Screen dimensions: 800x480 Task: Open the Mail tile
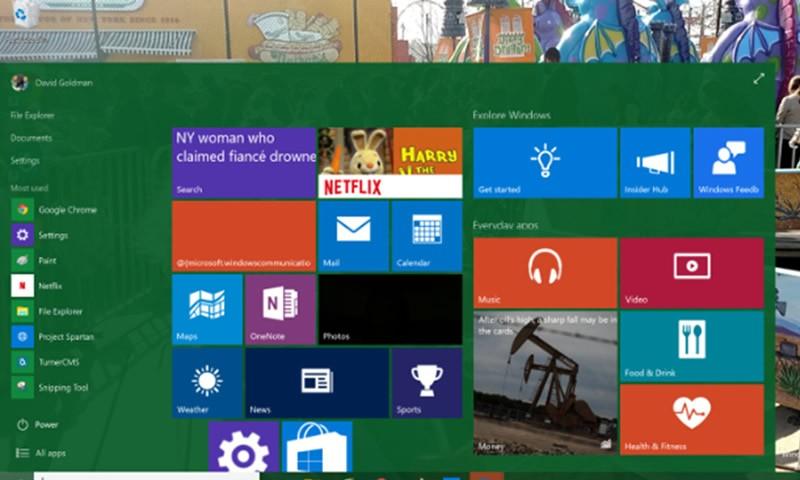coord(352,235)
